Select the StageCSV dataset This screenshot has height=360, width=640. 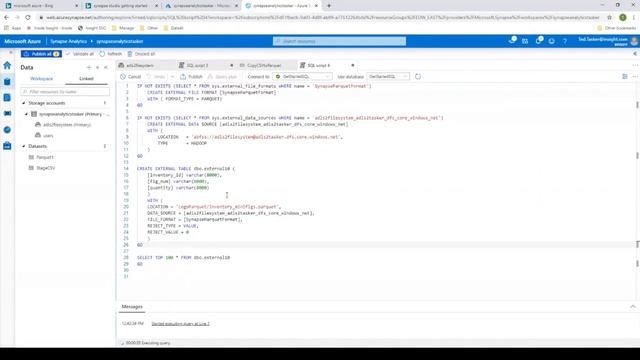tap(42, 168)
